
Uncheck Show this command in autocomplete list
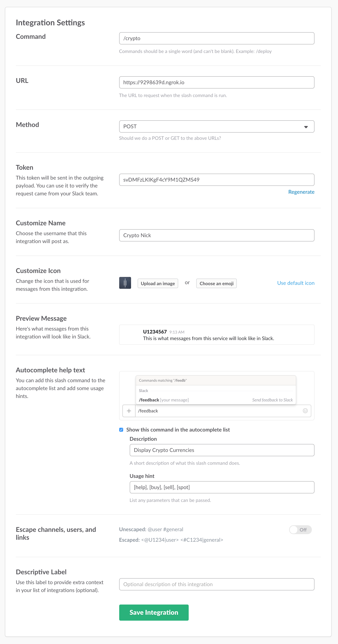[x=121, y=430]
